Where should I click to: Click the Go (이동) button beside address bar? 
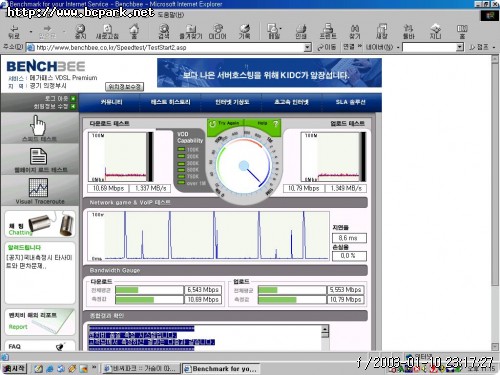pyautogui.click(x=326, y=47)
